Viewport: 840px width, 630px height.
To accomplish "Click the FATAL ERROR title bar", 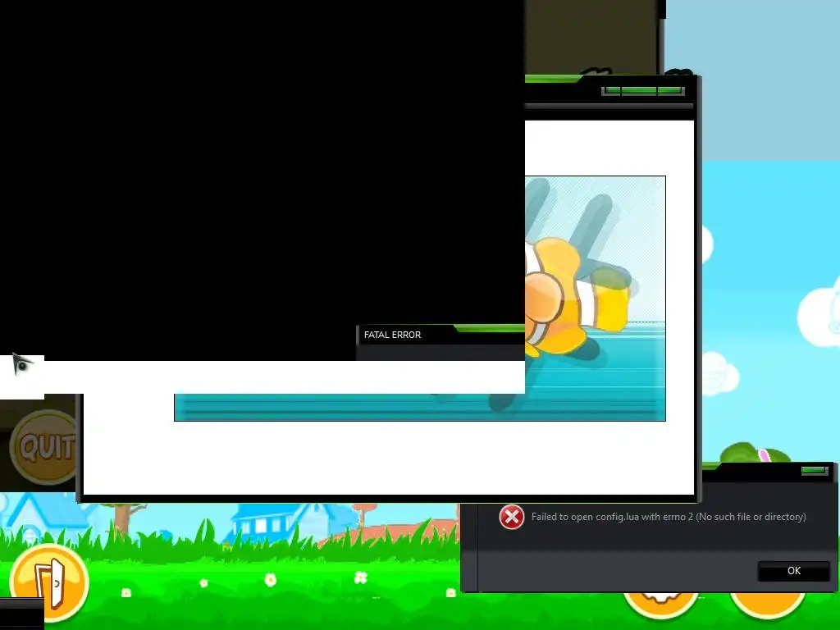I will [x=441, y=335].
